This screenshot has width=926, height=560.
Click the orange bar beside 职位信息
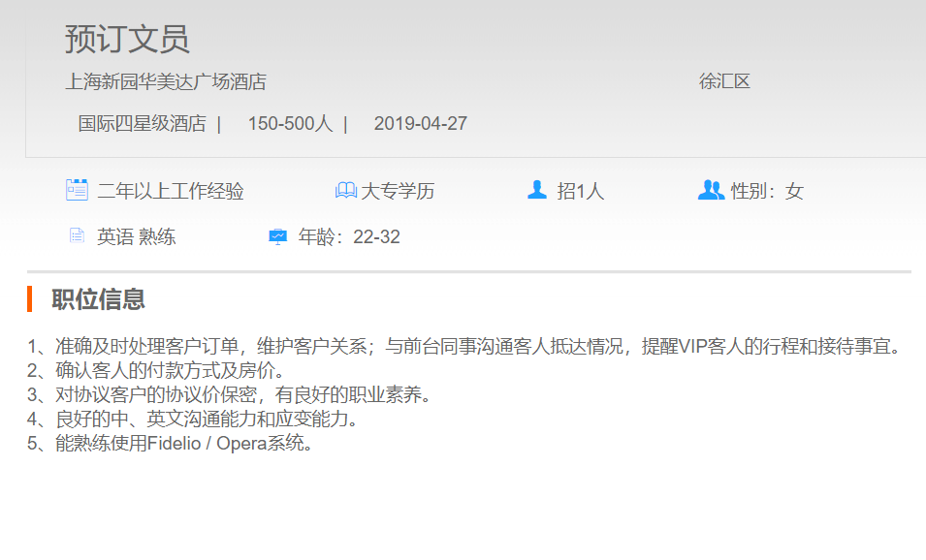click(x=30, y=299)
